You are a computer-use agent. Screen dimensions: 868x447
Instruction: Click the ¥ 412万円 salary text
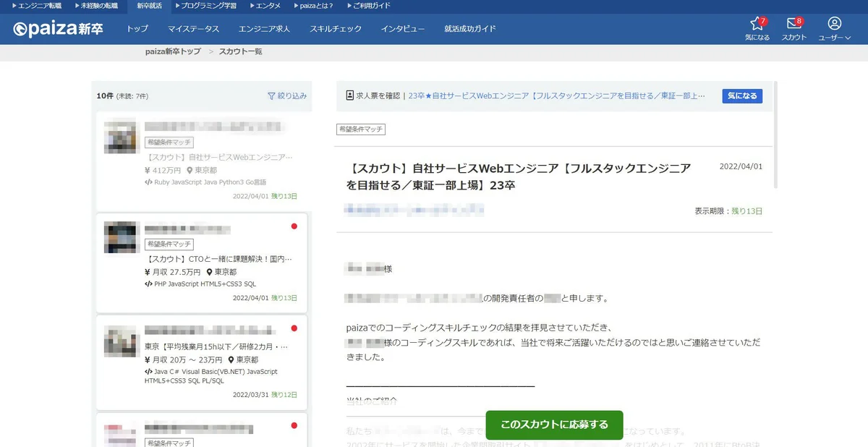[163, 170]
